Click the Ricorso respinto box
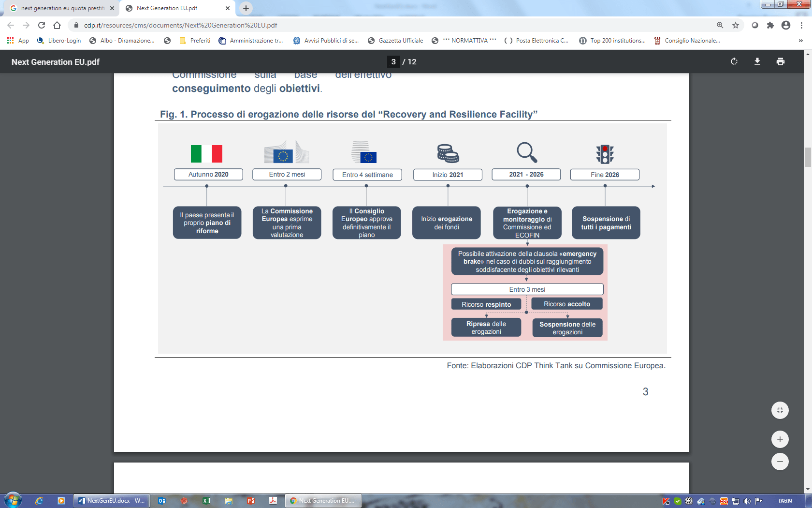 tap(486, 304)
